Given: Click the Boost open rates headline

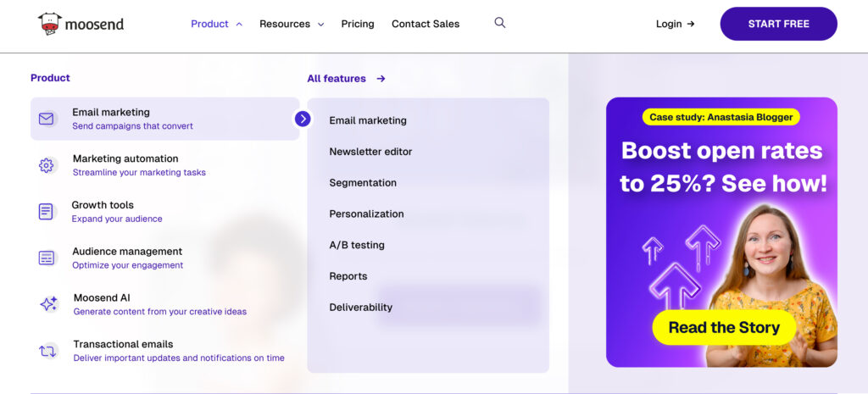Looking at the screenshot, I should click(722, 167).
